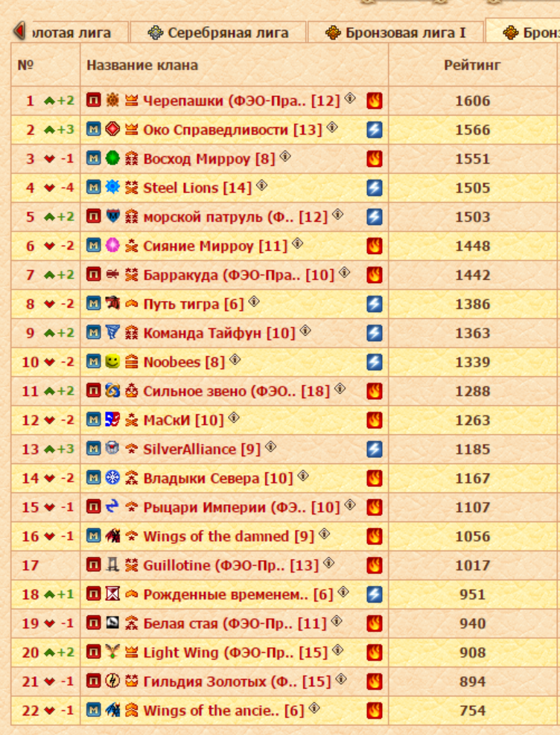Click the lightning icon in Путь тигра row
Screen dimensions: 560x735
point(375,304)
